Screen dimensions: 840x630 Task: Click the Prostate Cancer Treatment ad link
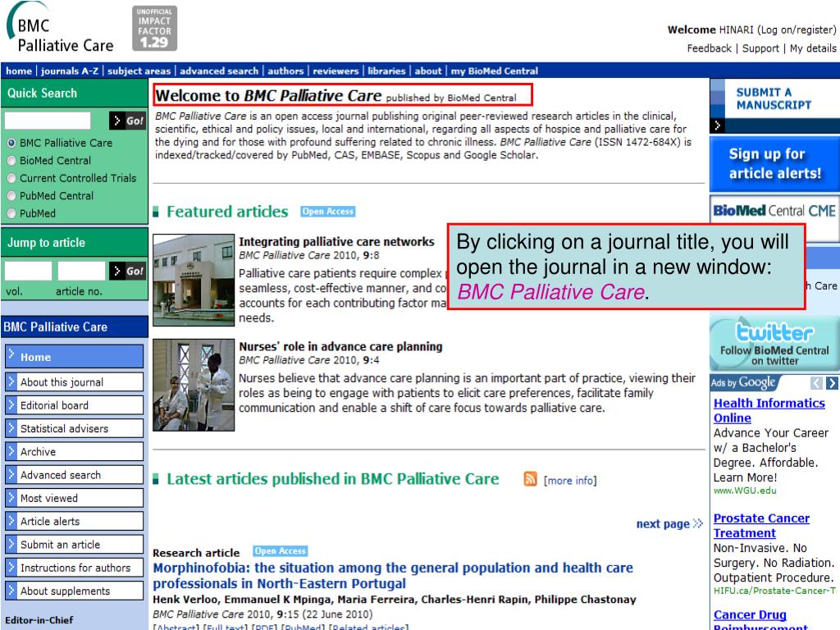coord(761,526)
